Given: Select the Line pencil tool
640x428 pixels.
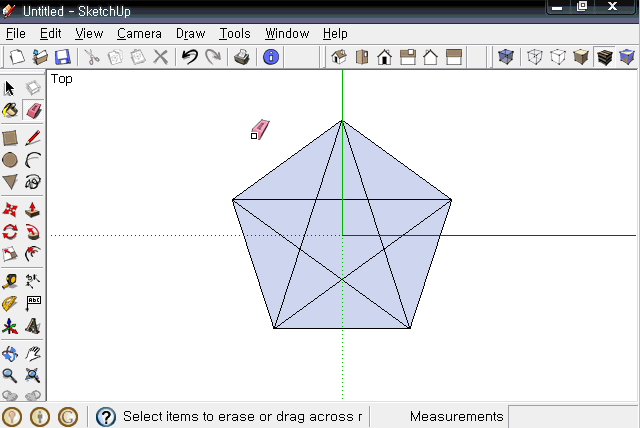Looking at the screenshot, I should pos(33,138).
